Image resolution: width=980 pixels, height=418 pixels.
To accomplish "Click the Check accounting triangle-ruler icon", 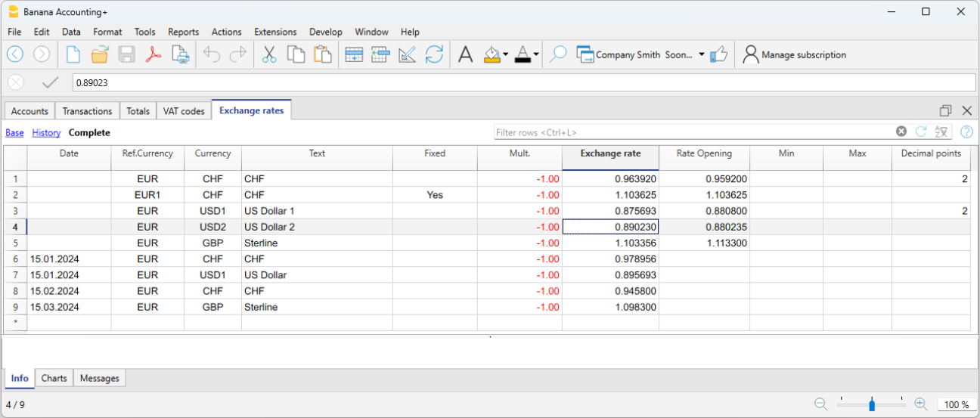I will pos(407,54).
